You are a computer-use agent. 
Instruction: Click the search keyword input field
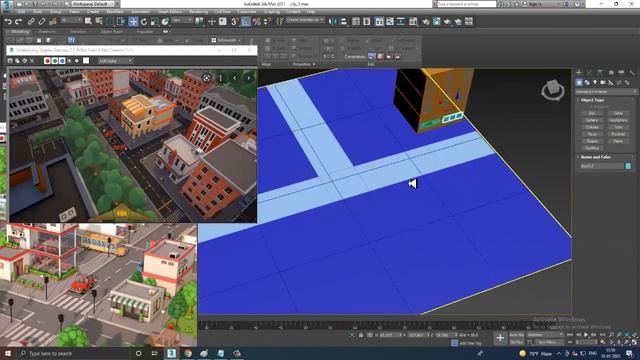pyautogui.click(x=467, y=4)
